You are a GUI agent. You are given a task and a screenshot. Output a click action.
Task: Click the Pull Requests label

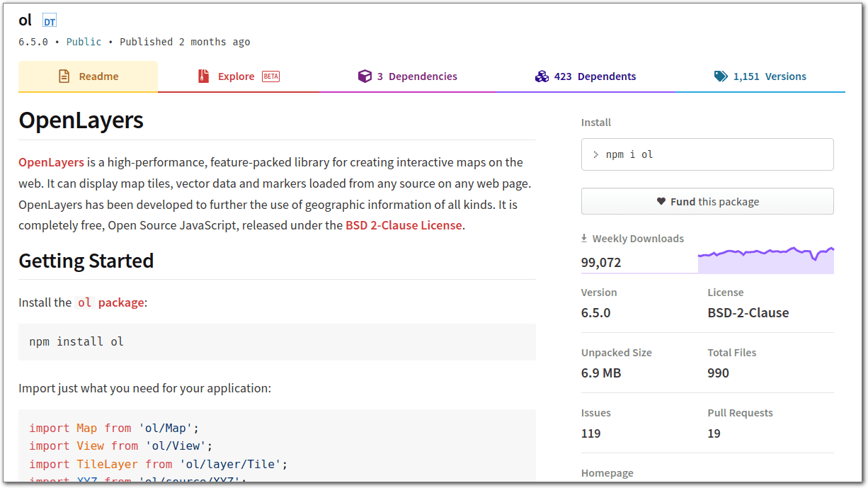pyautogui.click(x=740, y=413)
